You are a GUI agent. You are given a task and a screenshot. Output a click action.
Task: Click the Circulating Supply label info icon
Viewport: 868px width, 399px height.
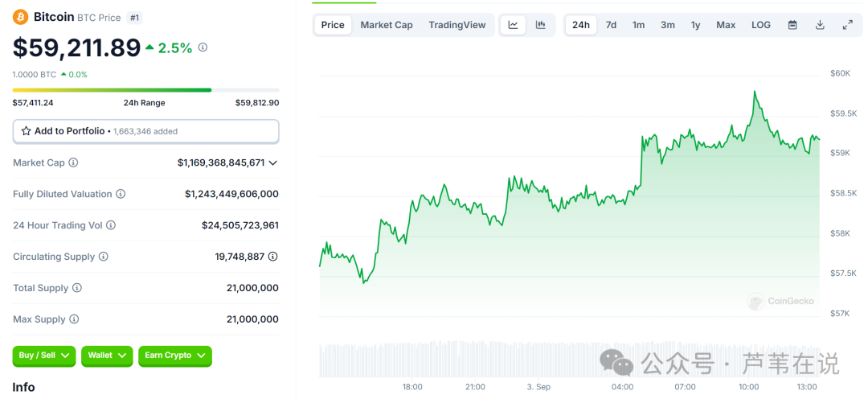(x=104, y=257)
